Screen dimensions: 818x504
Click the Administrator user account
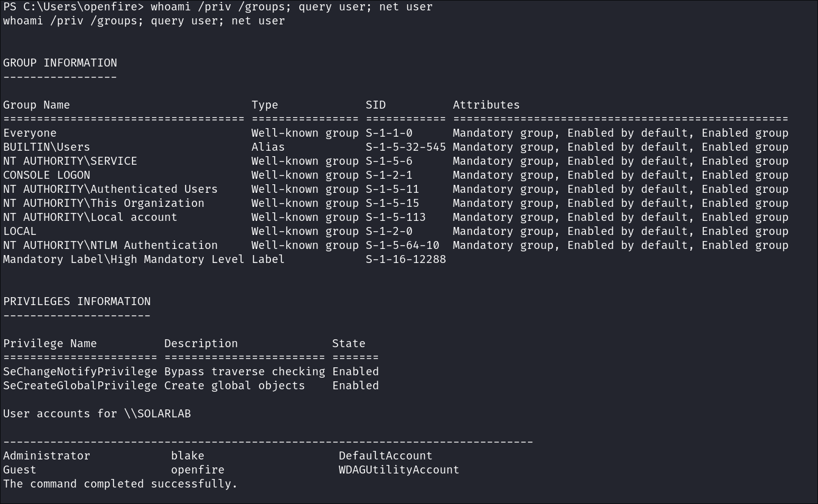click(46, 456)
